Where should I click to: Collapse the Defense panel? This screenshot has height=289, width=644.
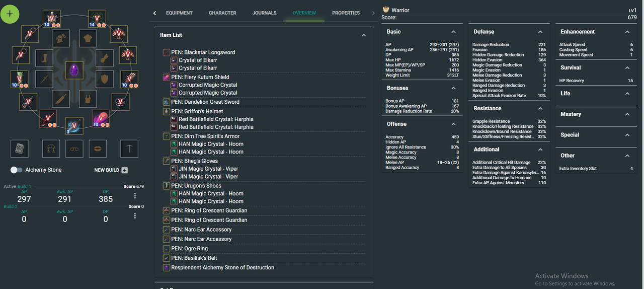(540, 32)
